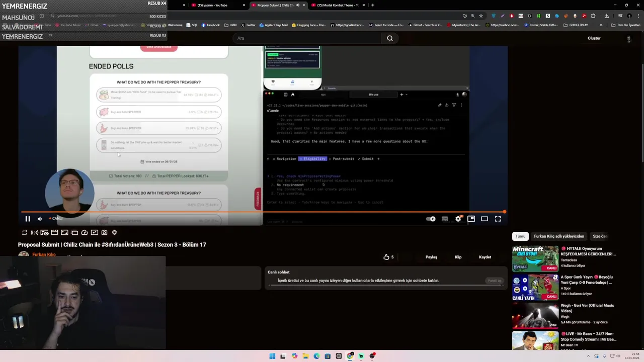Open the Copilot icon in the taskbar
This screenshot has width=644, height=362.
(x=294, y=356)
